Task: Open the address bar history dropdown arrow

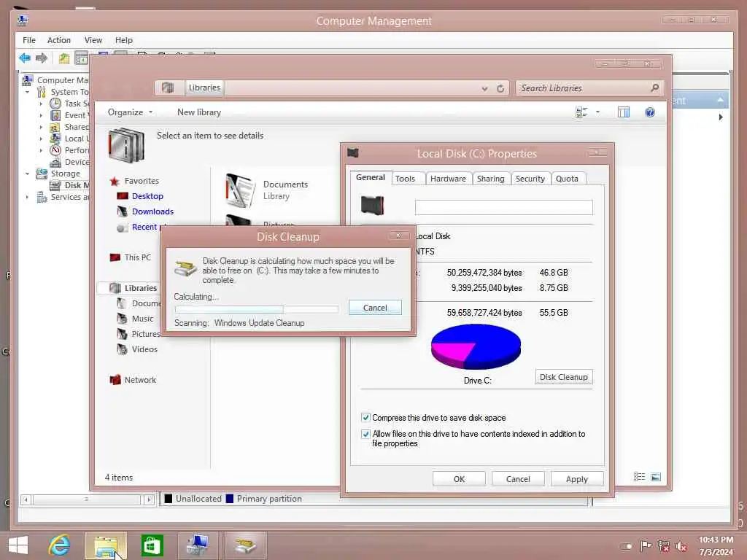Action: pos(484,88)
